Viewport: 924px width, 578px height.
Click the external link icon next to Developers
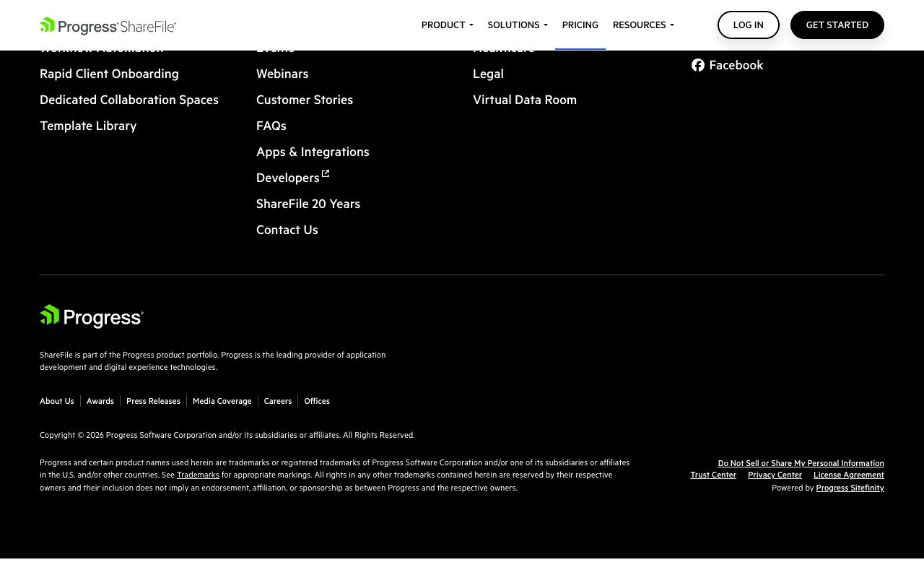point(326,173)
